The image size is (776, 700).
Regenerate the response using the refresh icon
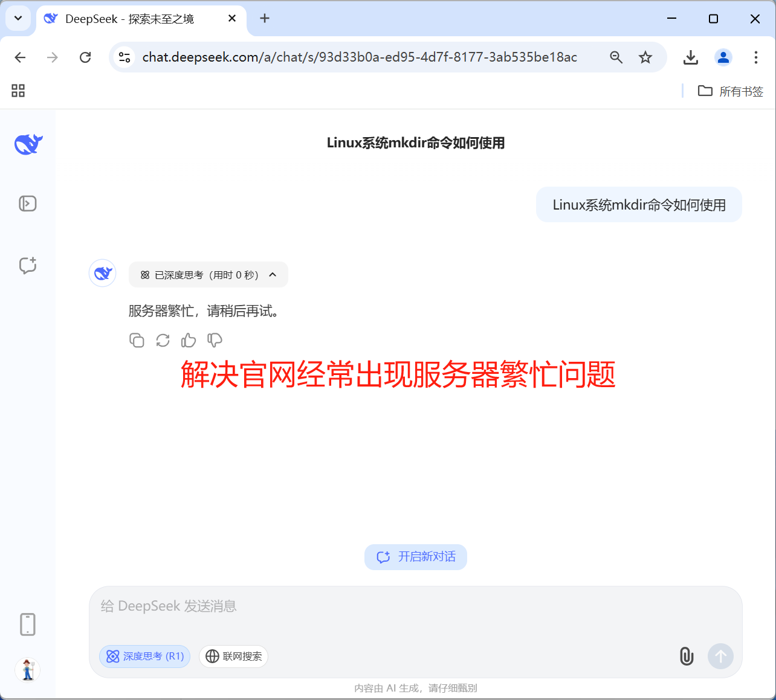[x=163, y=341]
